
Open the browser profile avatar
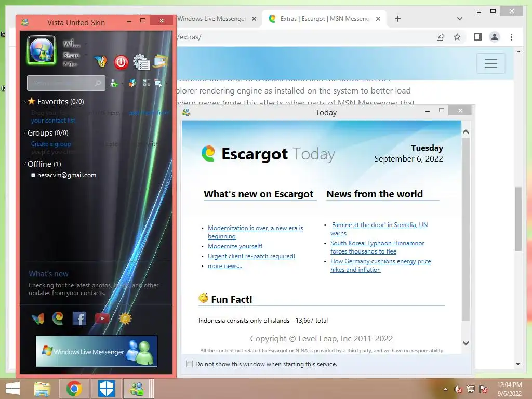tap(495, 37)
